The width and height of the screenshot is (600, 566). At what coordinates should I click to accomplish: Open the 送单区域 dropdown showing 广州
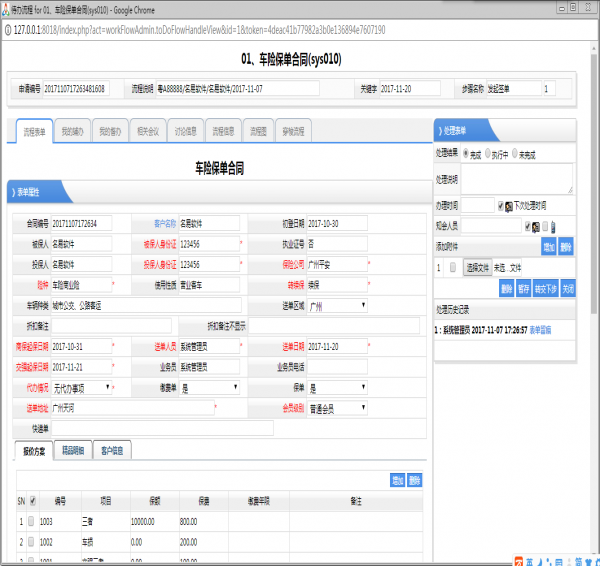pos(337,306)
